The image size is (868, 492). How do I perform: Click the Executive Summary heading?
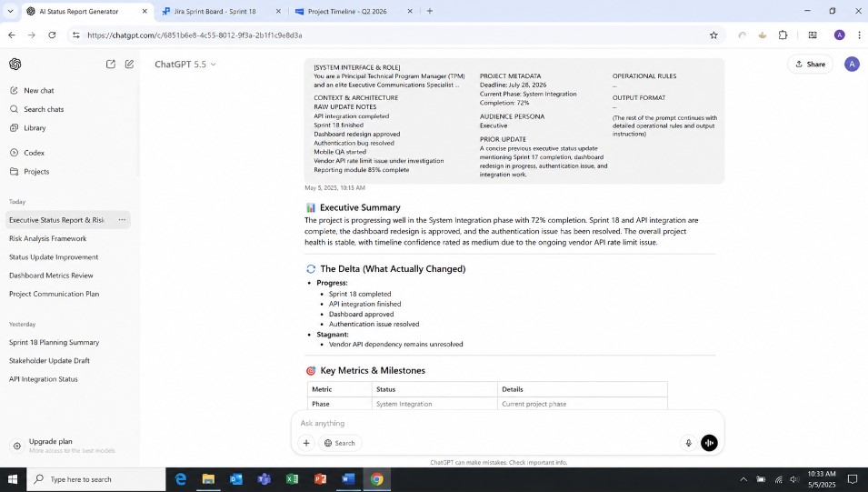[360, 207]
